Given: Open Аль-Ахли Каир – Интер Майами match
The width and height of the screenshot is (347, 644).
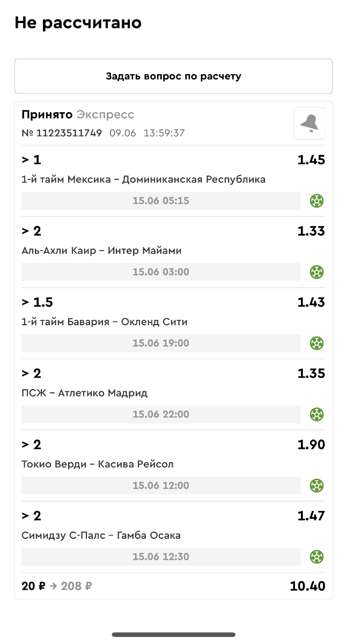Looking at the screenshot, I should pos(101,251).
